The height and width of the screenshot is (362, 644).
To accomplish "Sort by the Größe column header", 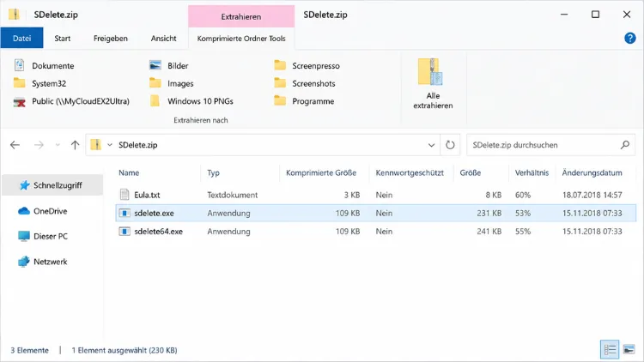I will click(471, 172).
